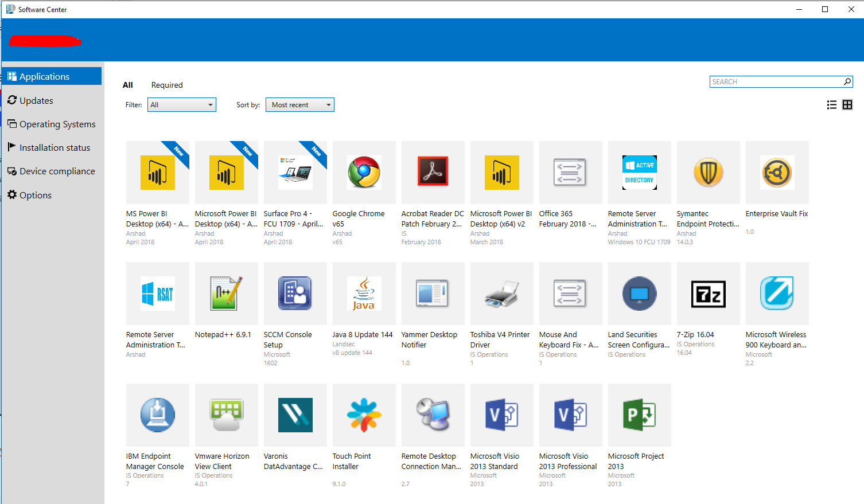Click the Varonis DatAdvantage title text
The image size is (864, 504).
pos(293,461)
